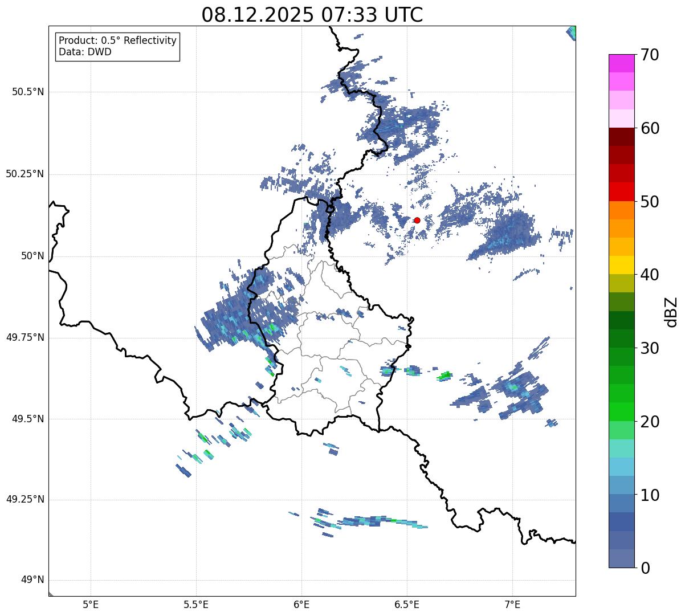Image resolution: width=685 pixels, height=616 pixels.
Task: Click the 6.5°E longitude label
Action: pos(407,604)
